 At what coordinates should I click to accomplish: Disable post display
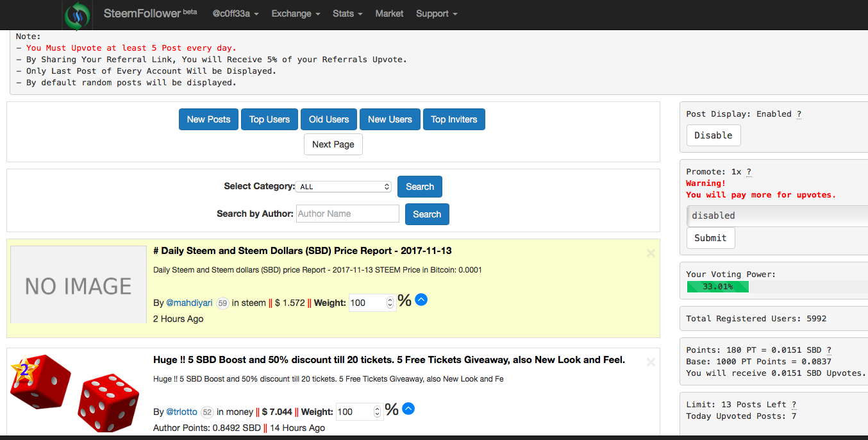point(714,135)
